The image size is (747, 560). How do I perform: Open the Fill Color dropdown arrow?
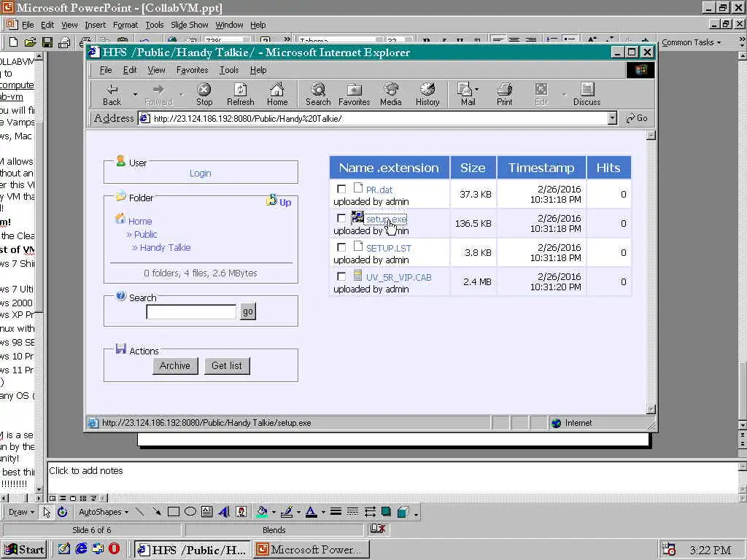pyautogui.click(x=274, y=513)
